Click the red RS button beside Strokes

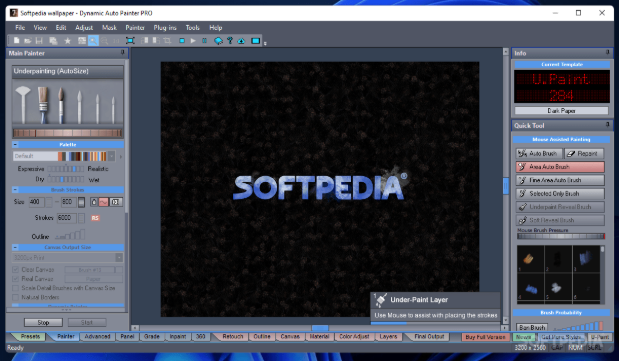95,218
